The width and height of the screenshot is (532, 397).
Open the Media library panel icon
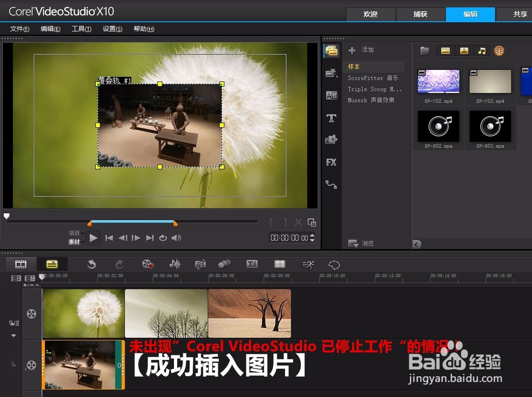click(x=331, y=51)
